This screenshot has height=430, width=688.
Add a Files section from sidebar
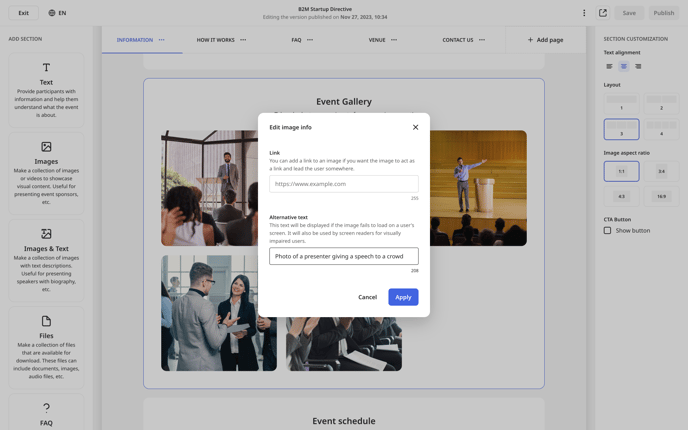tap(46, 348)
